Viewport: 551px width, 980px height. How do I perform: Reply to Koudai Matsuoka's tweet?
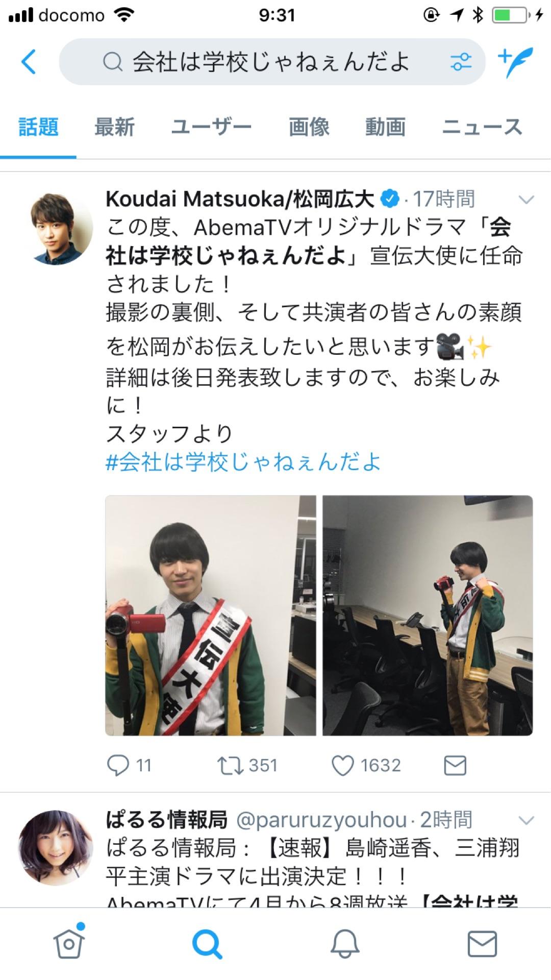pos(117,765)
